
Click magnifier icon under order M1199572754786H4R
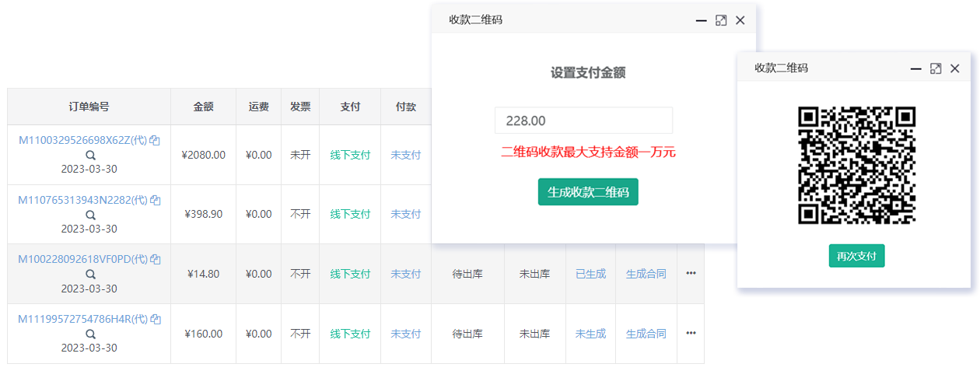(90, 334)
